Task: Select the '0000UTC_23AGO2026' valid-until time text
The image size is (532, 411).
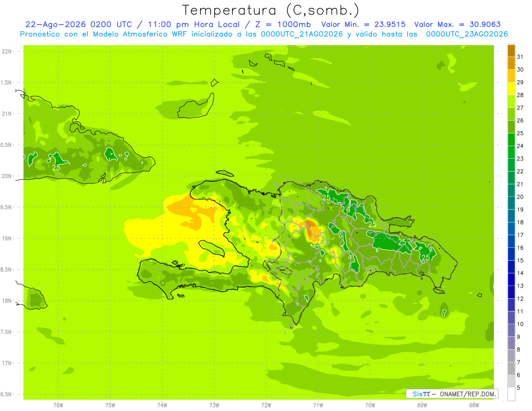Action: tap(467, 34)
